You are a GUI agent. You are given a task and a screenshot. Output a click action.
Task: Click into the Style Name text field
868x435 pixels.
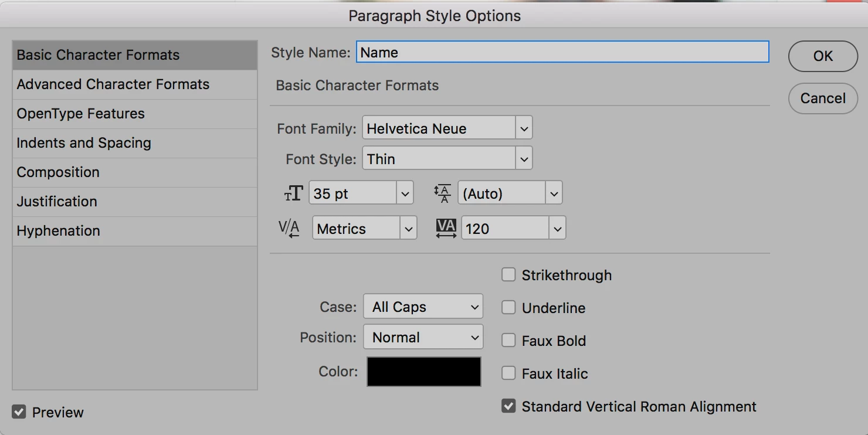(562, 52)
